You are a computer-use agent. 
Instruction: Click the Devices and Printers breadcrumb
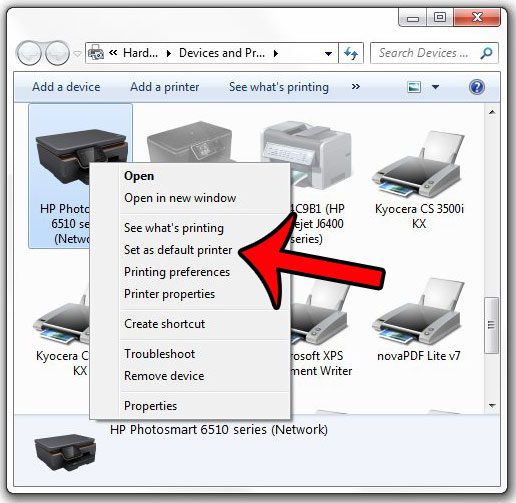pyautogui.click(x=222, y=53)
